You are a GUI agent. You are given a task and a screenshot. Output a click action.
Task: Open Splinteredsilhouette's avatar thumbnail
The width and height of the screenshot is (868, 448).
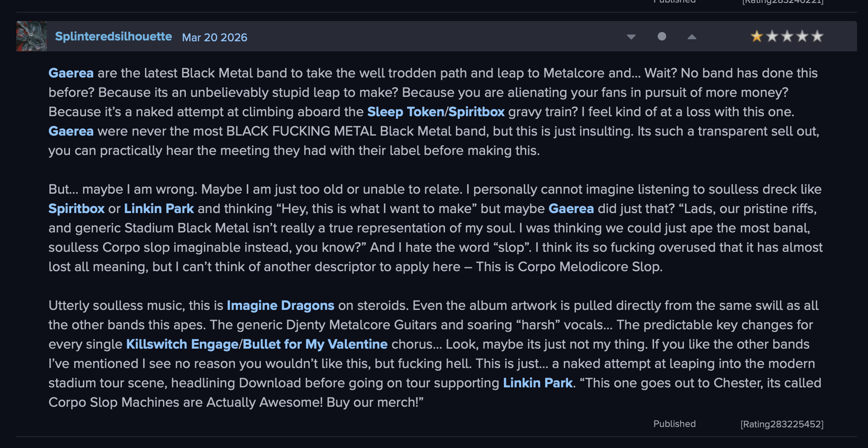[x=32, y=36]
